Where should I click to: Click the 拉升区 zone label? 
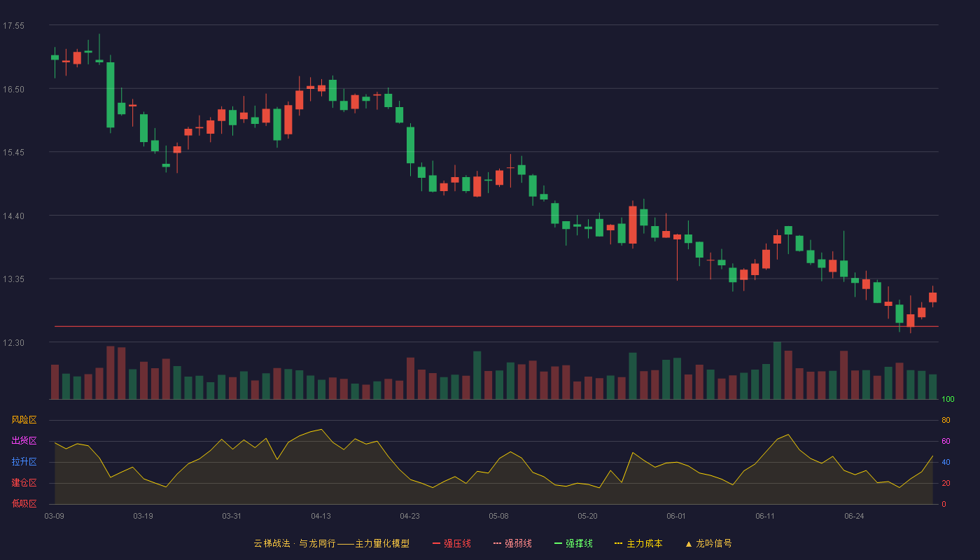coord(24,462)
